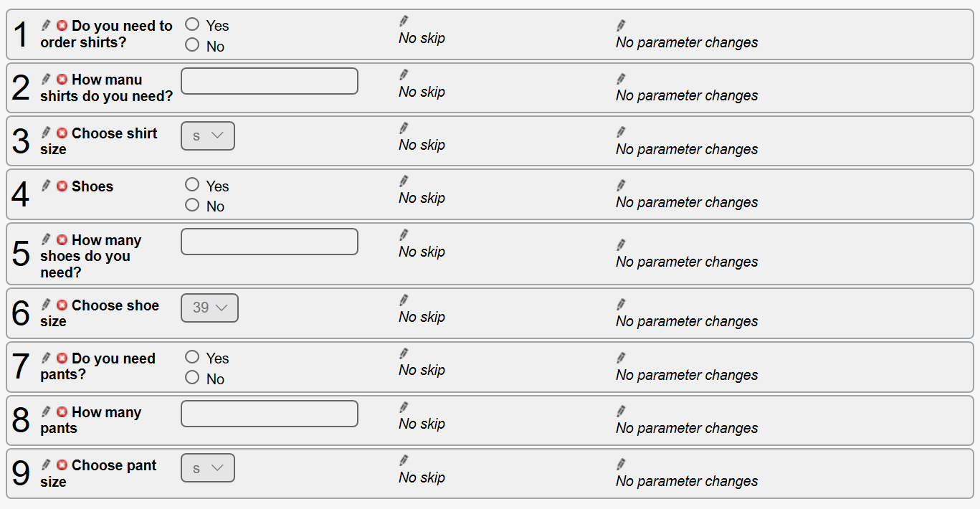Choose Yes for needing pants

pos(192,357)
